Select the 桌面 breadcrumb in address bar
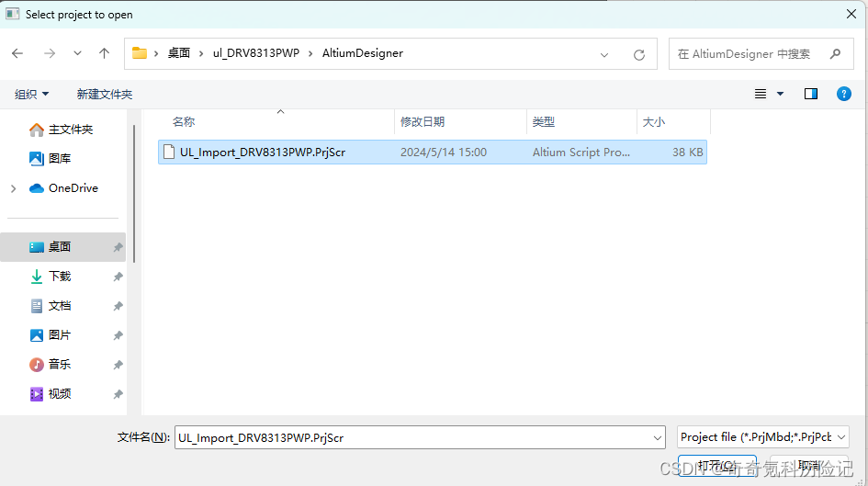 179,53
